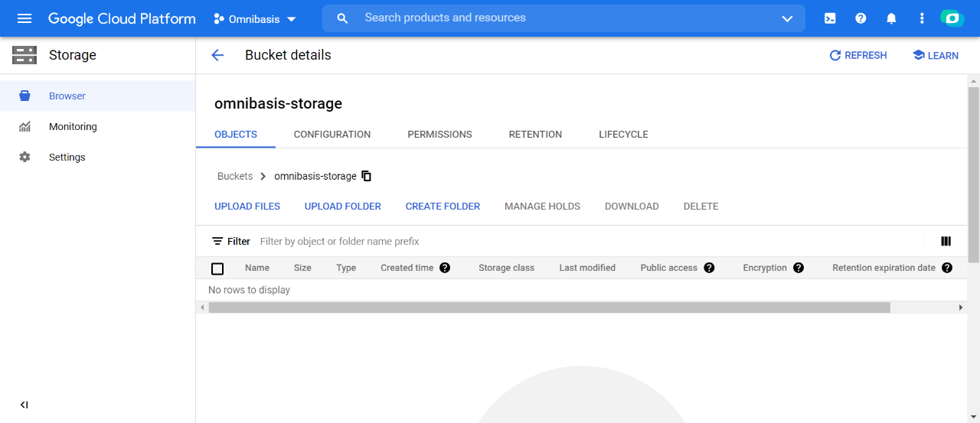980x423 pixels.
Task: Click the Created time column header
Action: (407, 268)
